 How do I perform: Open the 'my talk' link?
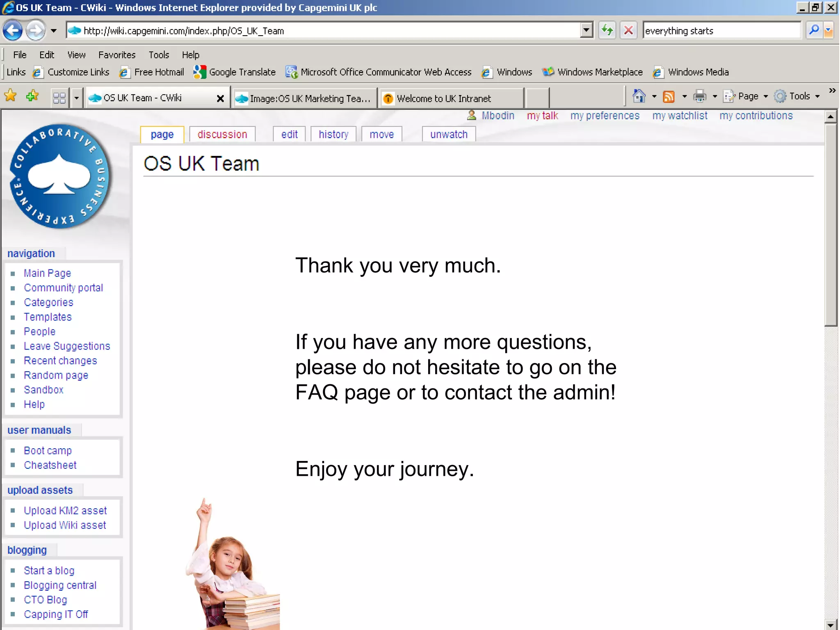pyautogui.click(x=543, y=116)
